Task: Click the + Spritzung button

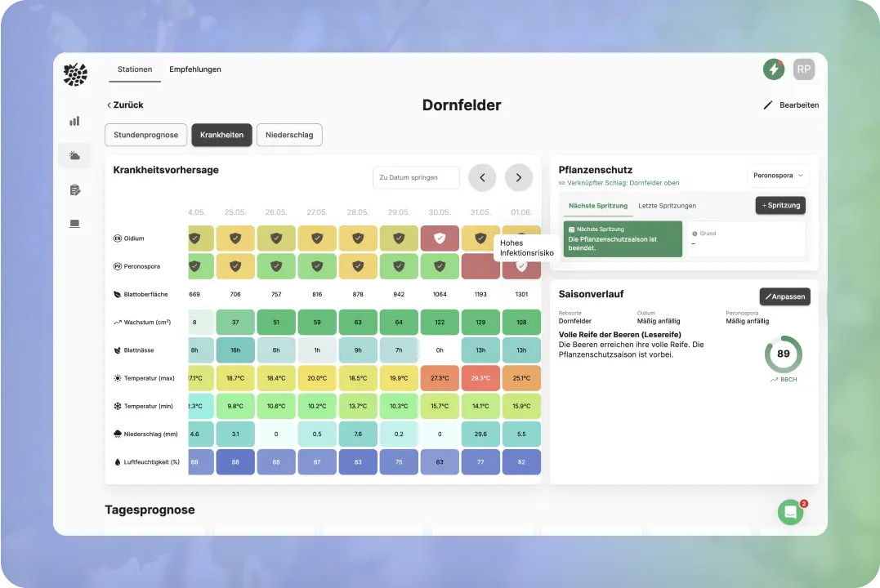Action: tap(780, 206)
